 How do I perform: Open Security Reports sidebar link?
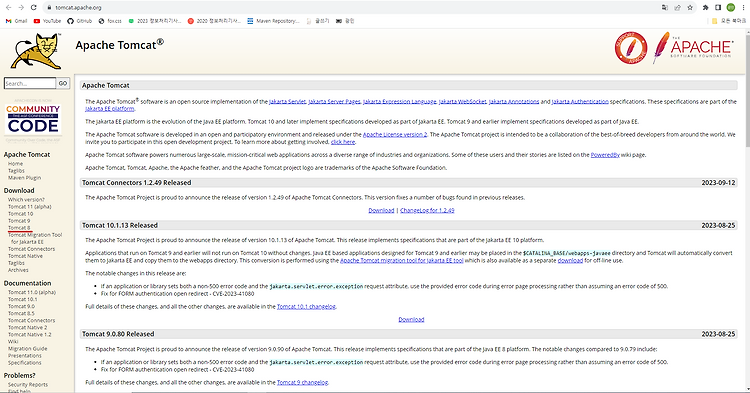pos(28,384)
